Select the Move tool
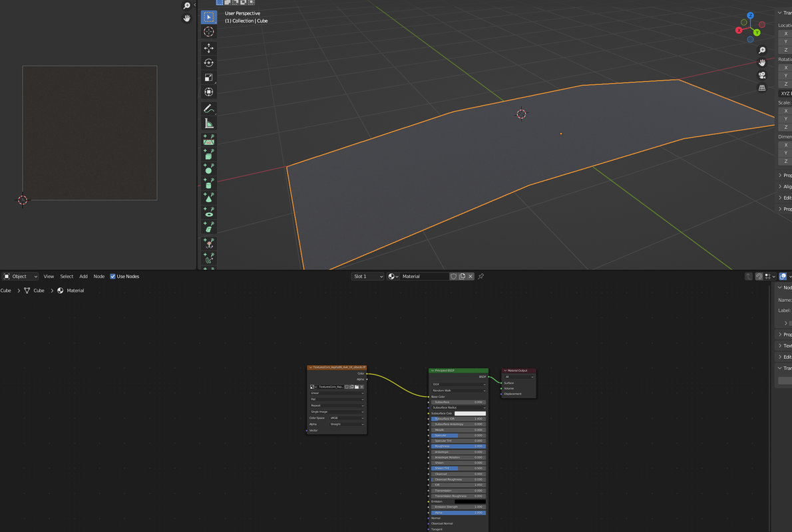 [x=208, y=48]
